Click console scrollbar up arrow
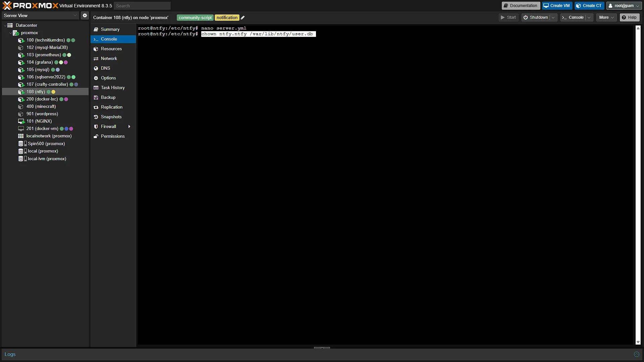644x362 pixels. 638,28
